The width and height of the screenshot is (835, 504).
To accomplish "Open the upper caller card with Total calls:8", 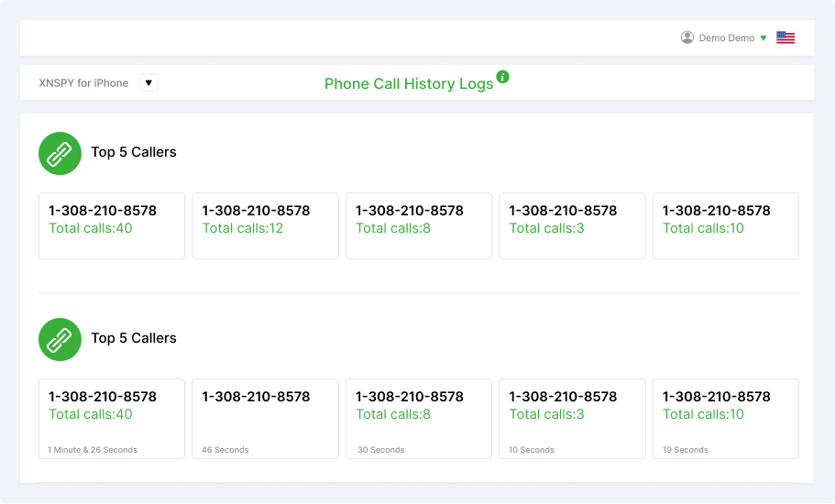I will point(419,225).
